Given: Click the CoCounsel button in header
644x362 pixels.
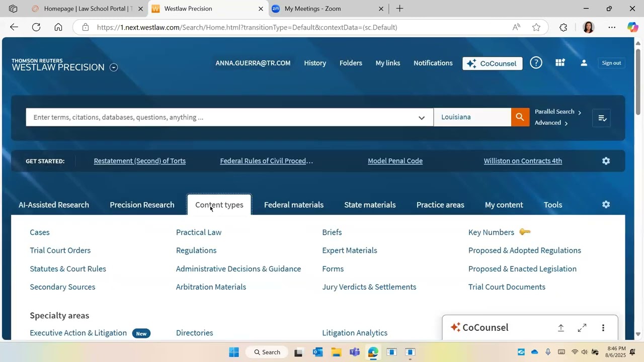Looking at the screenshot, I should 493,63.
